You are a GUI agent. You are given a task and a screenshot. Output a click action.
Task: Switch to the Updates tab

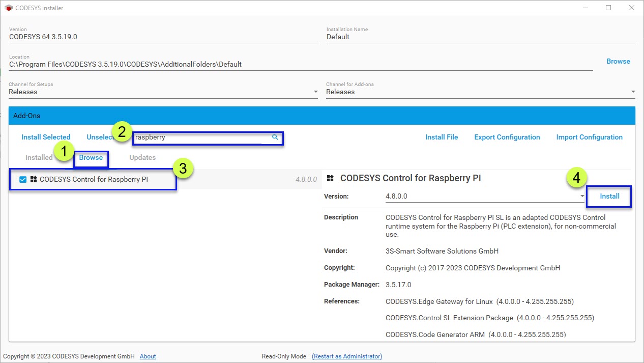(x=142, y=157)
